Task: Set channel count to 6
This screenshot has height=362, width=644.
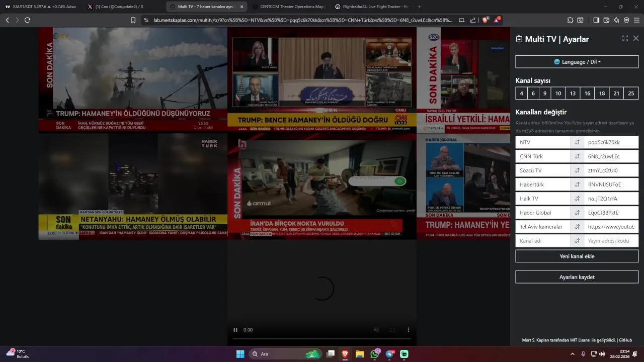Action: [x=533, y=94]
